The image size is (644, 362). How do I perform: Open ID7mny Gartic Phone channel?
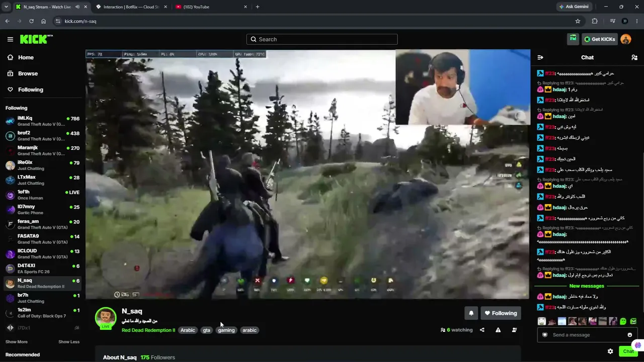point(42,209)
